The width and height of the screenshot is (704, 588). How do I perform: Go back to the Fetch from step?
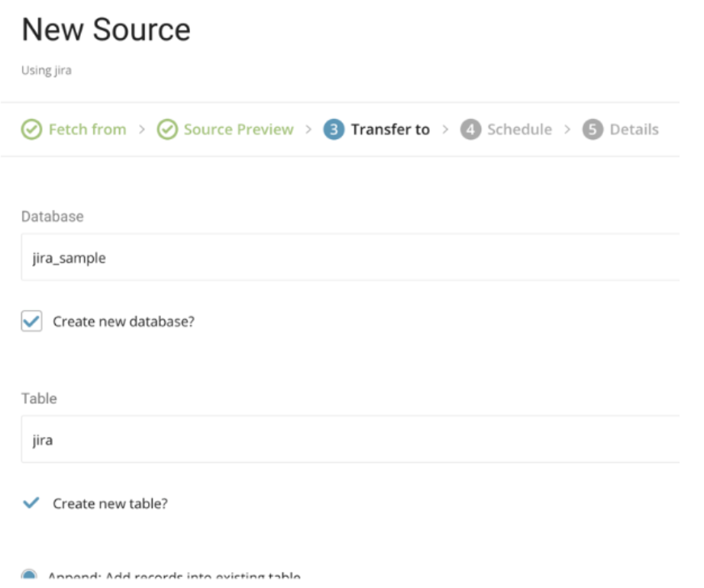click(87, 130)
